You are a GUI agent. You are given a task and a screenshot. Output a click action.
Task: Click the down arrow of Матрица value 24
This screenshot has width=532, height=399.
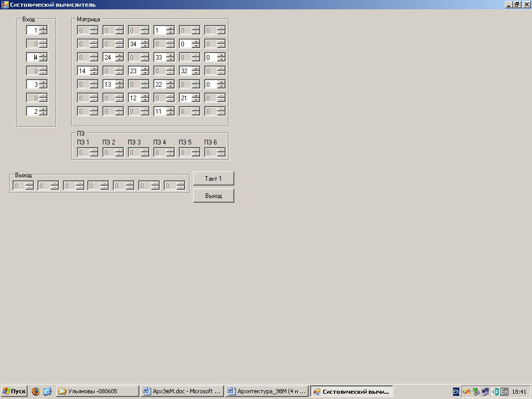119,59
